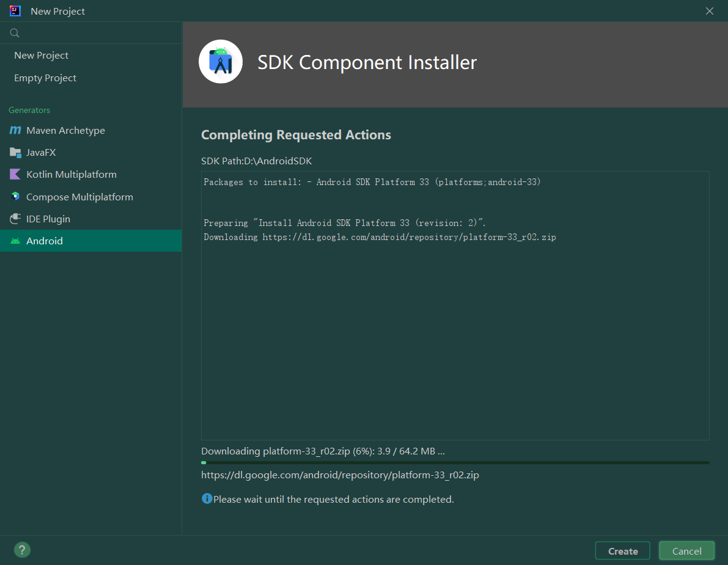Choose the Kotlin Multiplatform generator

tap(91, 175)
